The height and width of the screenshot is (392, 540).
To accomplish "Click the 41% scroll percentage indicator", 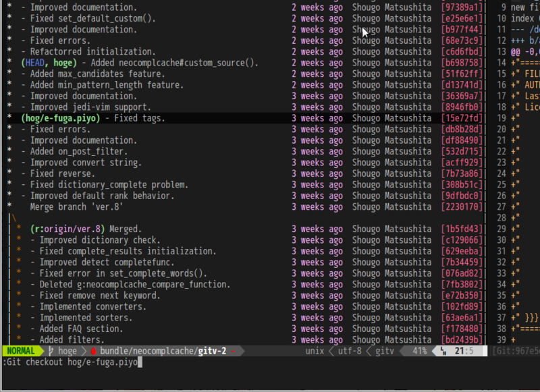I will click(419, 351).
